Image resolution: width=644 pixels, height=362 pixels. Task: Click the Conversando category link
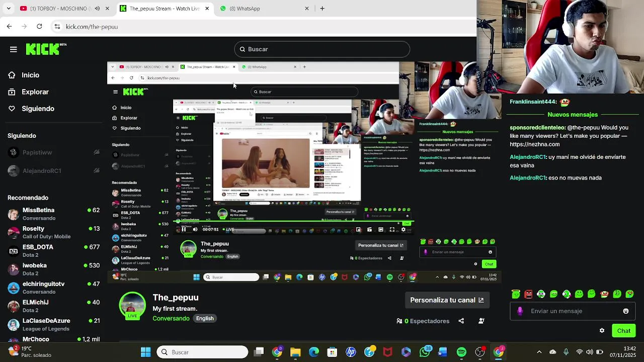click(x=171, y=318)
